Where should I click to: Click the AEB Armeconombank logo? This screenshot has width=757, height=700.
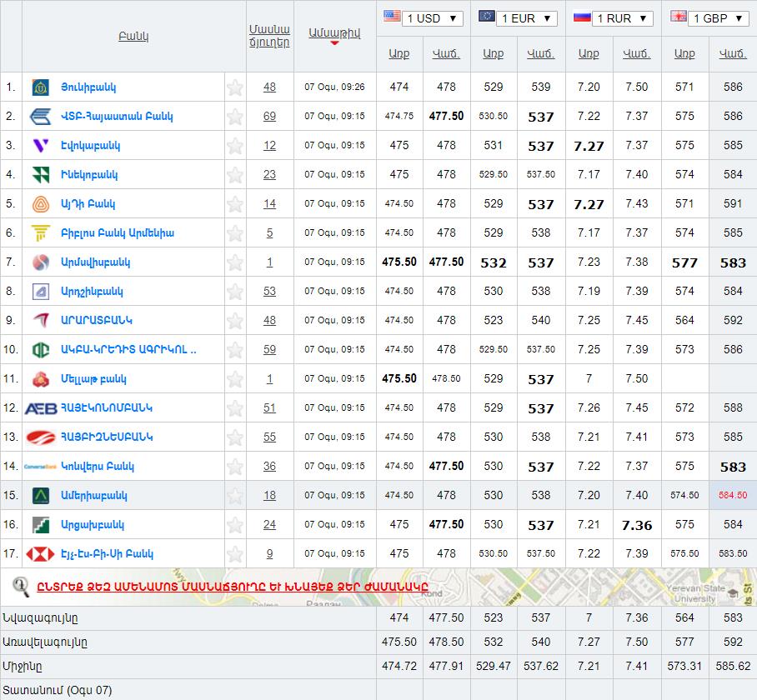tap(40, 408)
